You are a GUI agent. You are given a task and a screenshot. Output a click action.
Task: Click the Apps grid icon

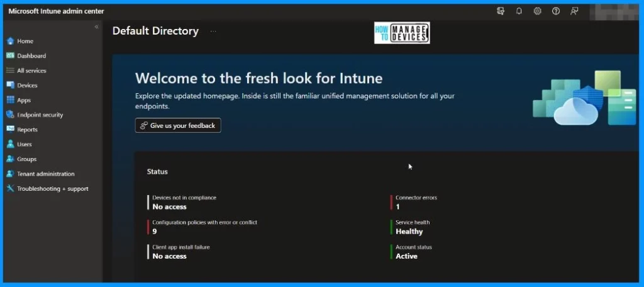click(x=10, y=100)
